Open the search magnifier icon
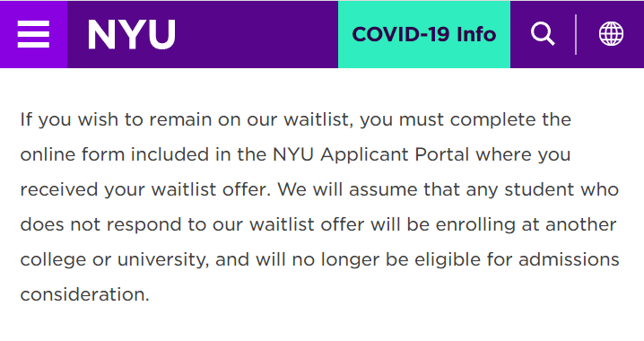This screenshot has height=341, width=644. [x=543, y=34]
